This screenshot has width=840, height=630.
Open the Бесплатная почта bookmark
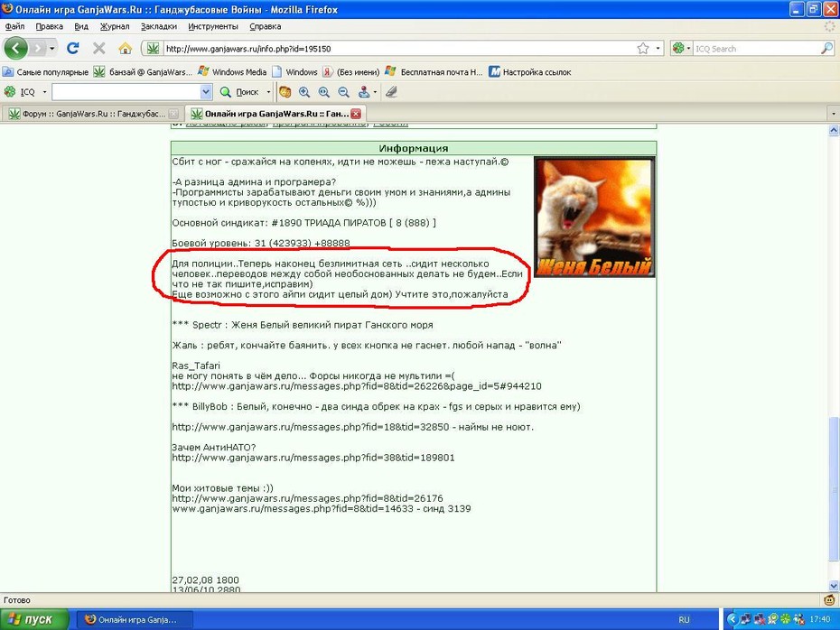(434, 71)
